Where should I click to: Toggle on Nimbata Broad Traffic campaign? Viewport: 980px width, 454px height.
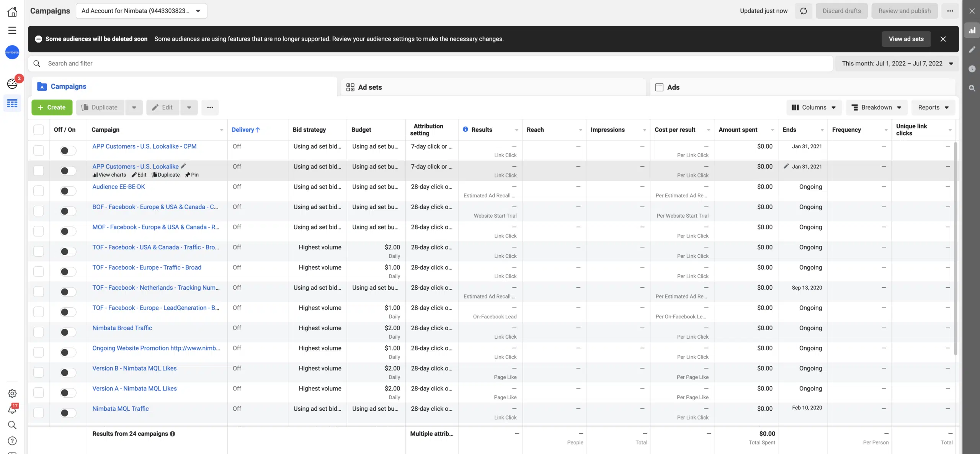tap(68, 332)
